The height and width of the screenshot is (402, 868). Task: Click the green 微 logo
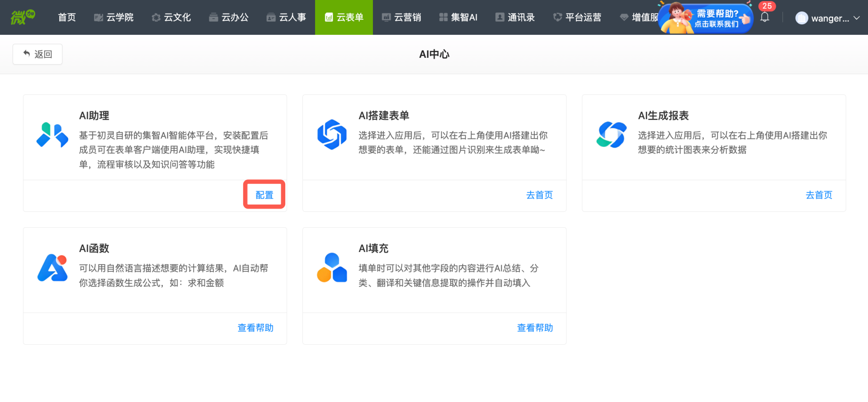(x=23, y=17)
